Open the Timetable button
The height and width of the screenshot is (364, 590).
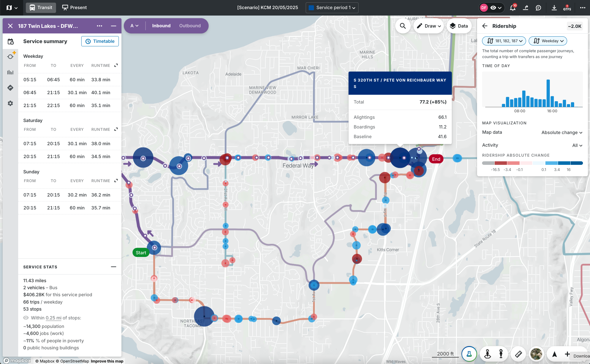100,41
